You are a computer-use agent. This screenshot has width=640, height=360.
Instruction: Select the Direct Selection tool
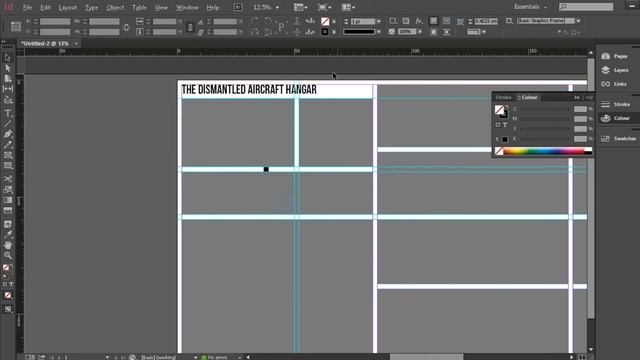tap(7, 68)
